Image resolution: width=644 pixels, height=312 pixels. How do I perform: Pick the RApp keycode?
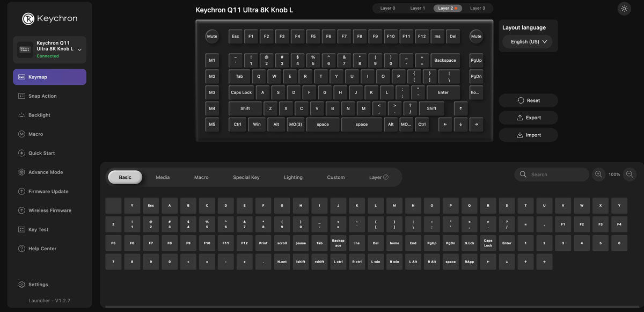click(x=469, y=262)
